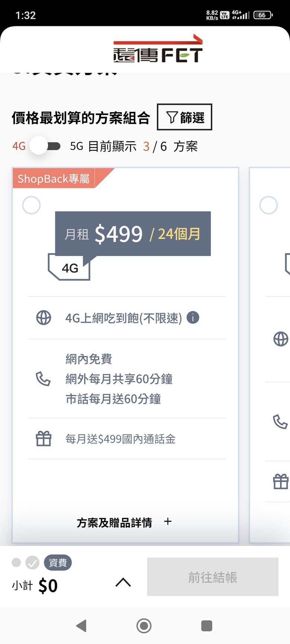Select the second plan card's radio button

(268, 205)
